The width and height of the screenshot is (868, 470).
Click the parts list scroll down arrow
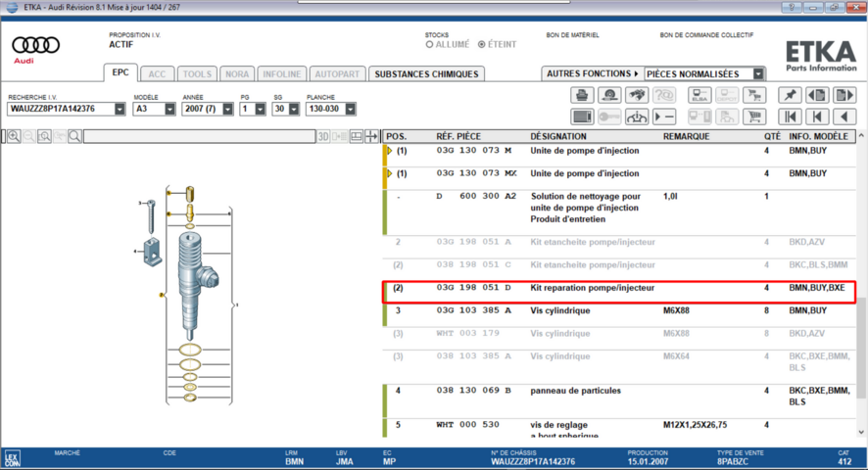pos(861,432)
